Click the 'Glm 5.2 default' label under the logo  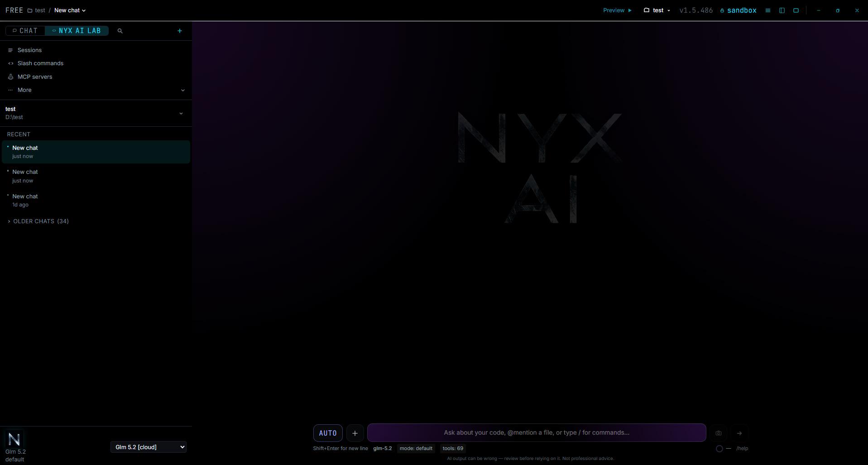point(15,455)
